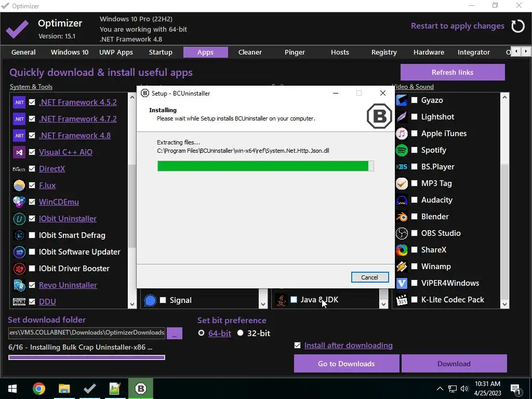
Task: Click down arrow beside Java & JDK list
Action: [x=384, y=304]
